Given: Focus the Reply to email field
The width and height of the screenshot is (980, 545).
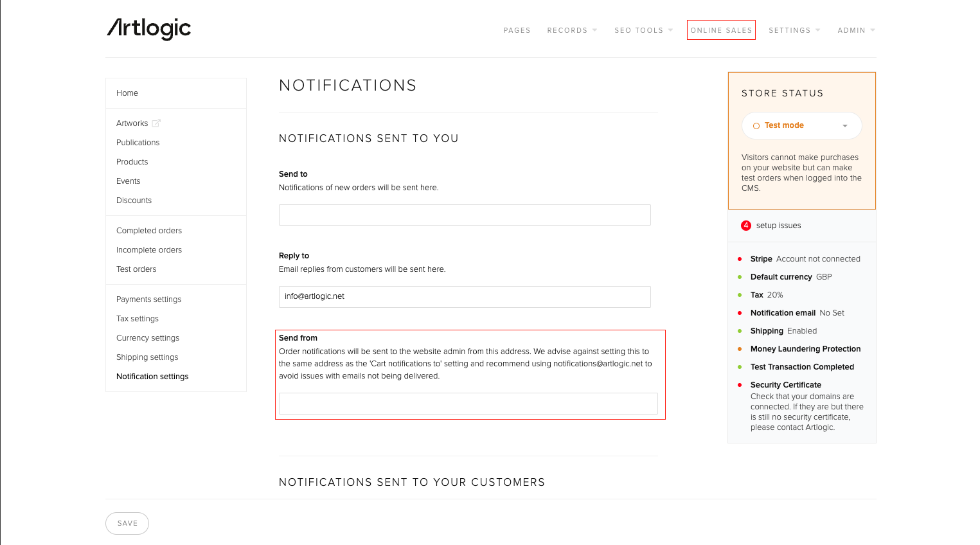Looking at the screenshot, I should [x=465, y=297].
